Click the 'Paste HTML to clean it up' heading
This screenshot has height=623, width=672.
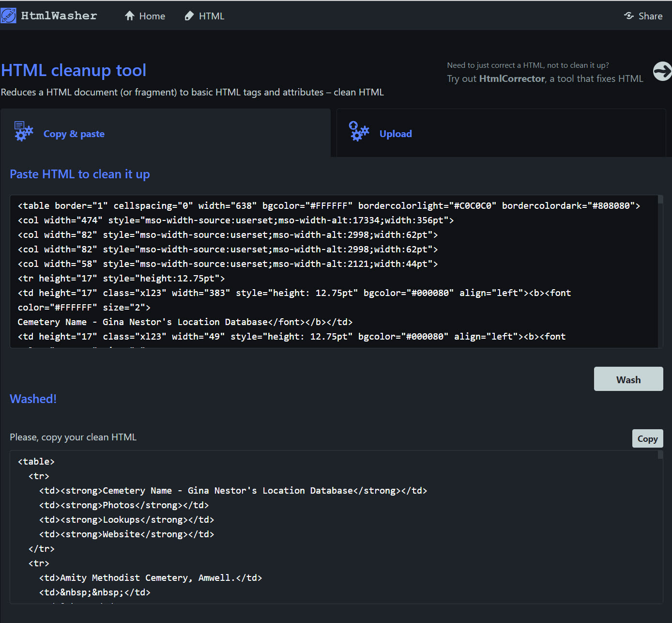click(80, 174)
